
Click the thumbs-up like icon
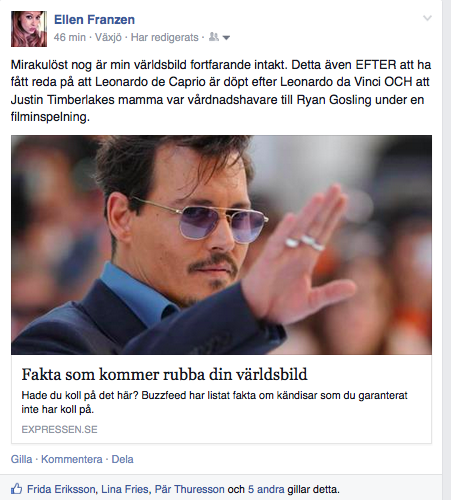click(x=16, y=489)
